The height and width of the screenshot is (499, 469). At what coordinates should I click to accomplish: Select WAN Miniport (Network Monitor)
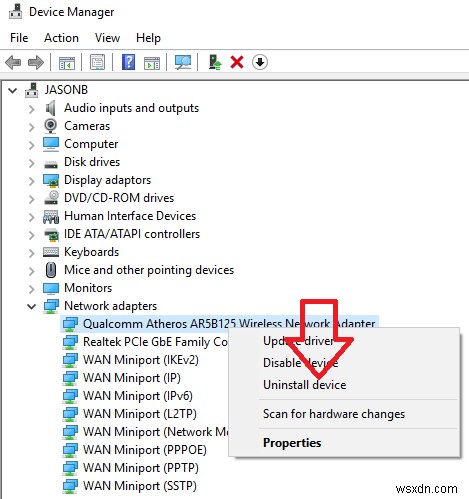click(155, 432)
